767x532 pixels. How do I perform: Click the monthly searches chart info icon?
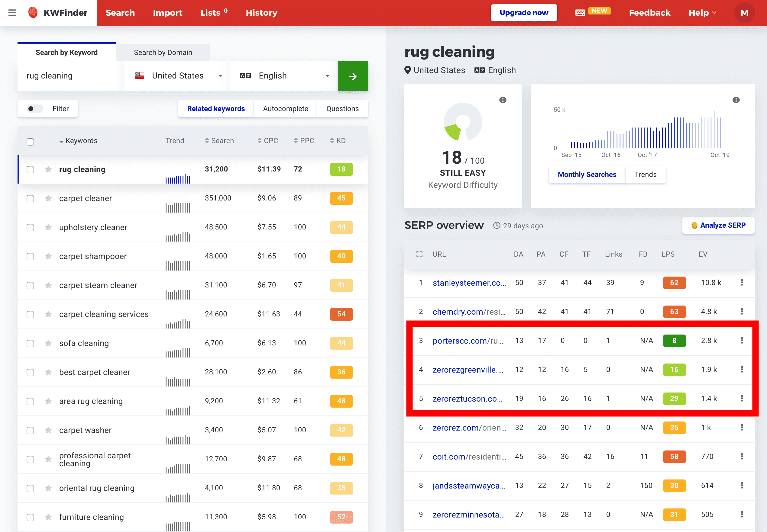[736, 100]
